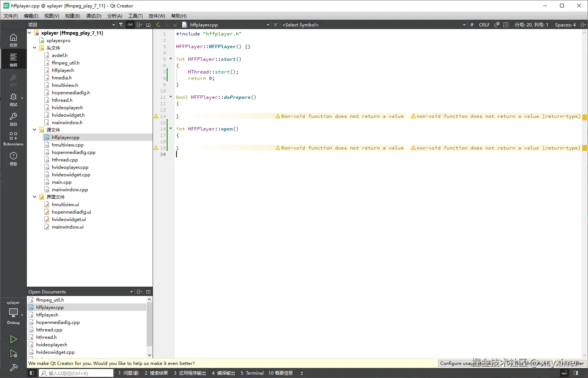
Task: Open the Extensions mode
Action: [x=13, y=138]
